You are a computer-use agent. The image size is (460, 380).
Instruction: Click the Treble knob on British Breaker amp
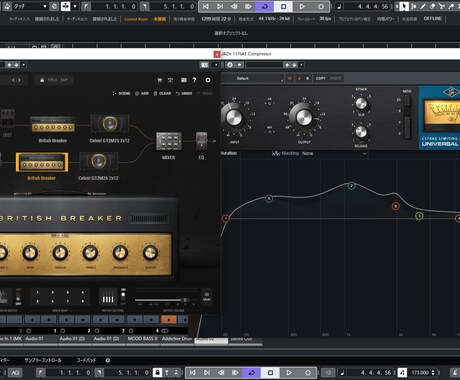tap(90, 253)
